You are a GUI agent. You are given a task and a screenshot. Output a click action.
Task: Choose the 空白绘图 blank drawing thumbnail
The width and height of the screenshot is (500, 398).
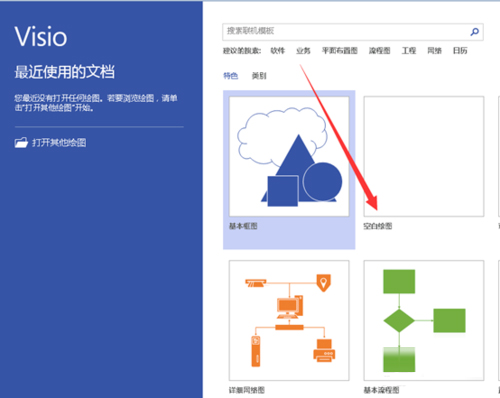[424, 156]
